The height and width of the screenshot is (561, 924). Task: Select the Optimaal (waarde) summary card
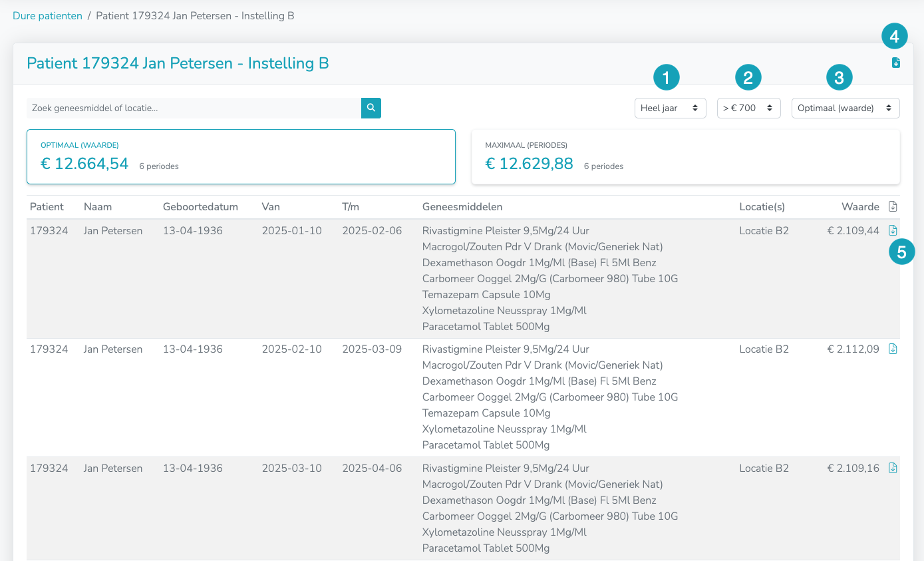(x=241, y=156)
